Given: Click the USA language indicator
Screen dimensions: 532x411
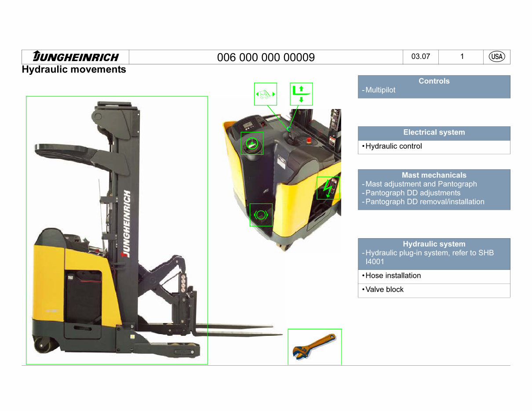Looking at the screenshot, I should pos(496,56).
